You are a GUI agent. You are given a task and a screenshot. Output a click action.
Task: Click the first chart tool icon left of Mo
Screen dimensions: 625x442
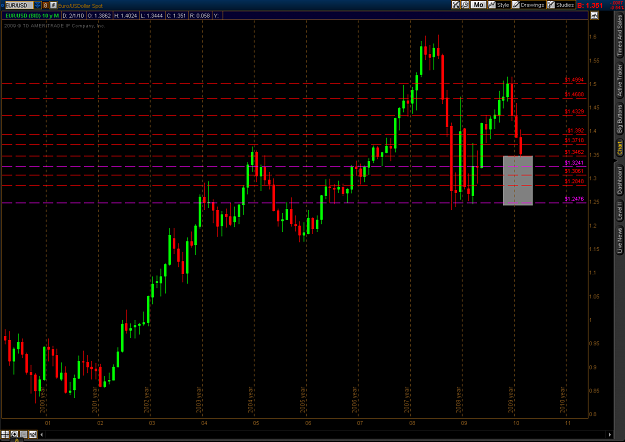456,5
